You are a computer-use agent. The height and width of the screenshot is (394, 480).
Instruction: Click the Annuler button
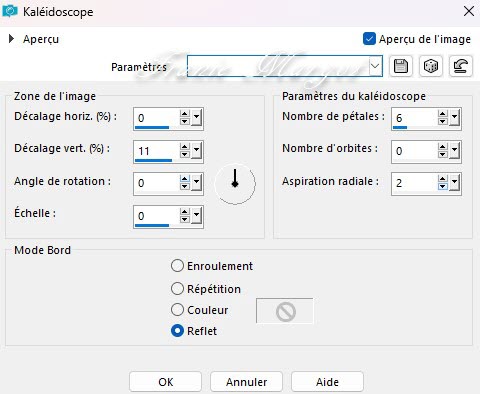click(x=246, y=382)
